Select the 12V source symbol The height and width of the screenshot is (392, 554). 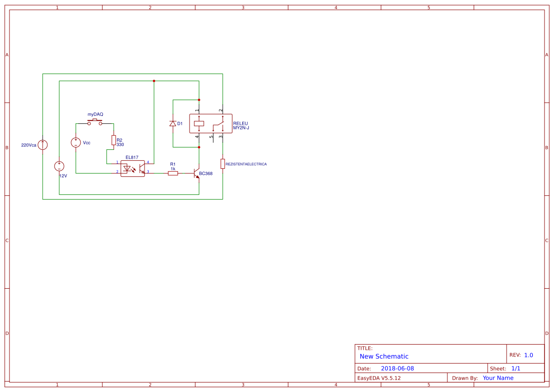click(x=60, y=166)
